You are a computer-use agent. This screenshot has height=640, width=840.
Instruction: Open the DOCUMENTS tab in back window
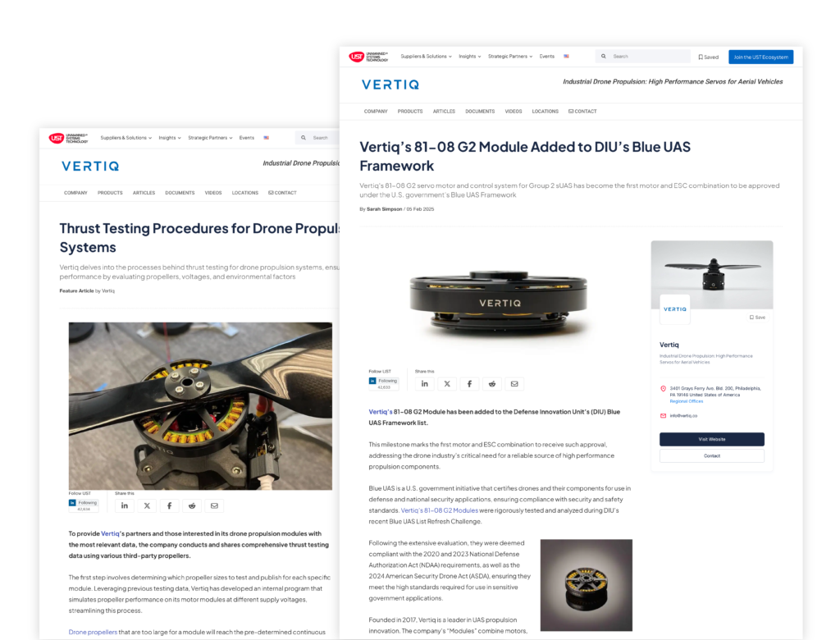pyautogui.click(x=180, y=193)
